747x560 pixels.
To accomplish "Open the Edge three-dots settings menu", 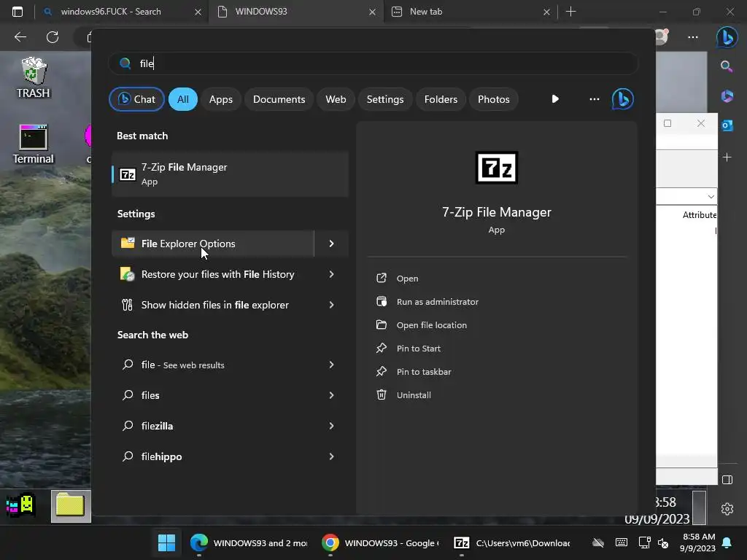I will 693,37.
